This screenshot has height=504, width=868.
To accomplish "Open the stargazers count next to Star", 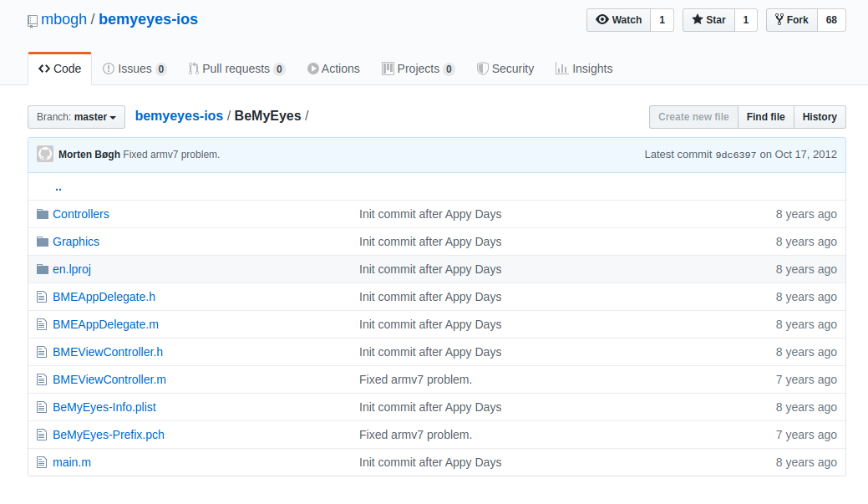I will point(746,20).
